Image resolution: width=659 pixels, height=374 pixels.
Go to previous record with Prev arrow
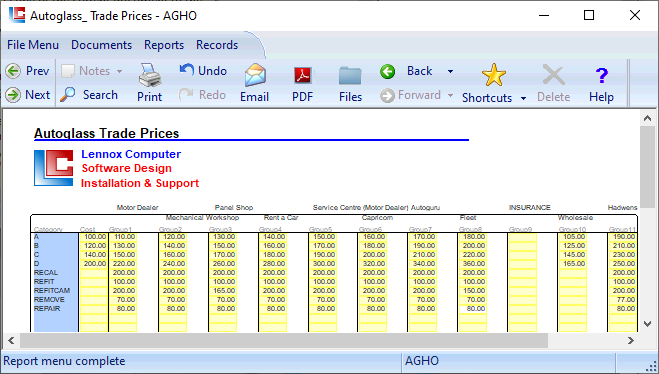coord(13,71)
